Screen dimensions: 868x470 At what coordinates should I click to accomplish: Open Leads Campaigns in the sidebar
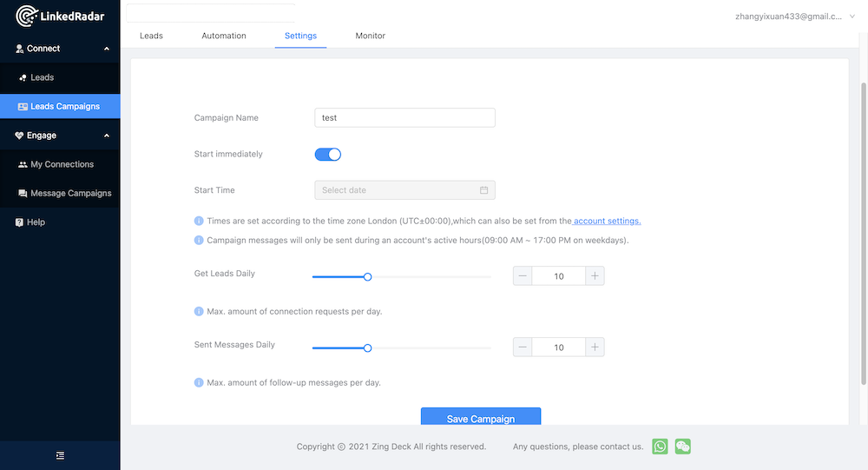coord(60,106)
